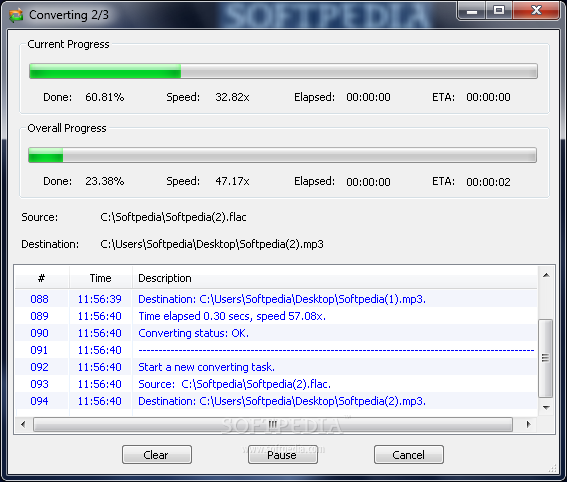Screen dimensions: 567x482
Task: Click the source path C:\Softpedia\Softpedia(2).flac
Action: click(x=173, y=217)
